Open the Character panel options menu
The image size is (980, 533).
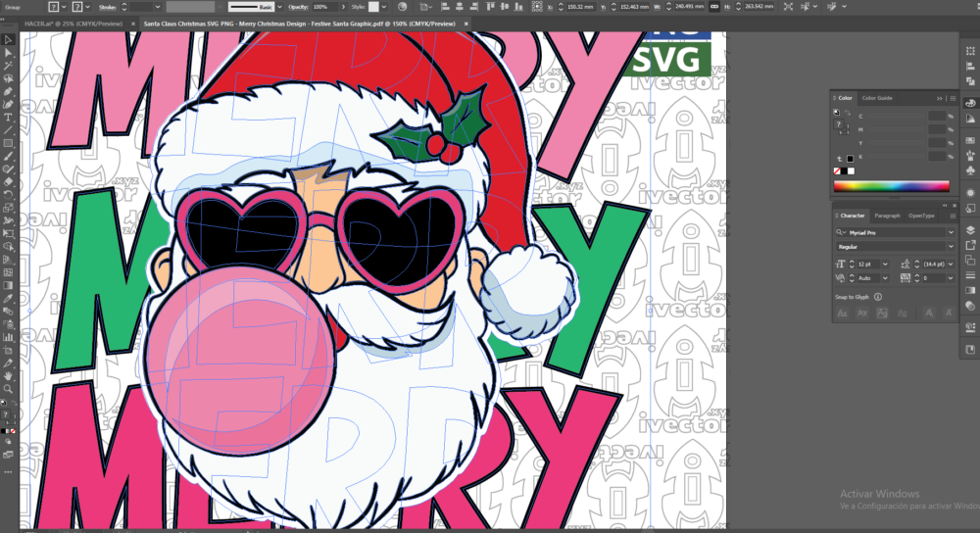point(953,216)
